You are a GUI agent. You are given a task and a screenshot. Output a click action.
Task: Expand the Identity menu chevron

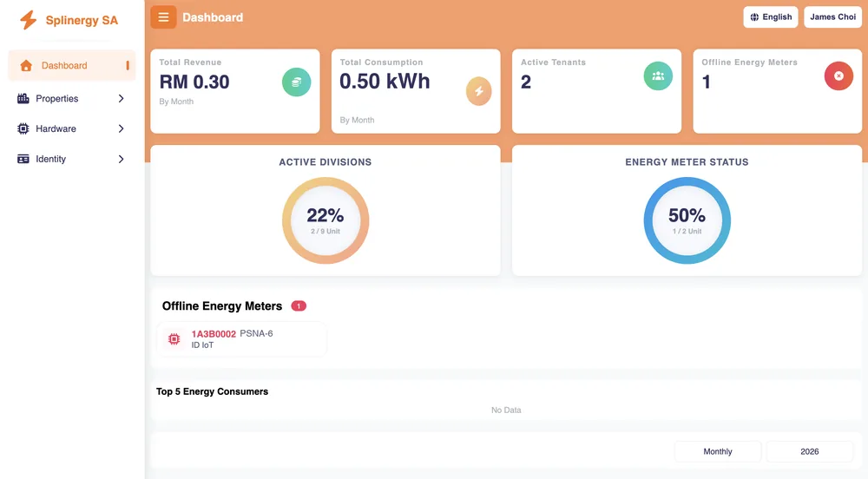122,159
